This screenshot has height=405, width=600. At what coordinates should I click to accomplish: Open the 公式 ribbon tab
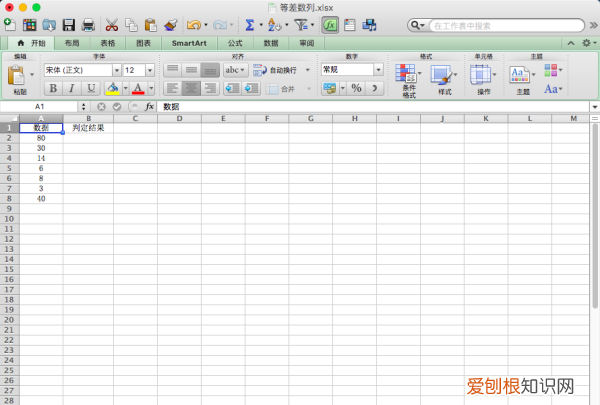click(235, 44)
